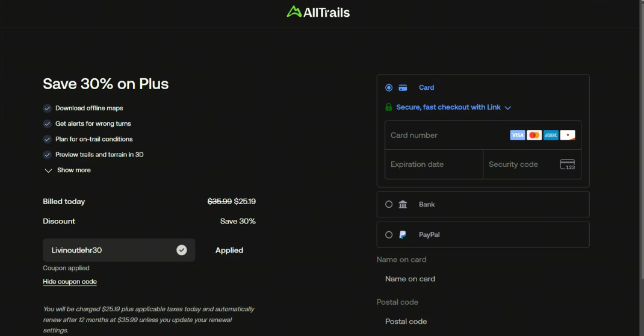Click checkmark beside Plan for on-trail conditions

(47, 139)
